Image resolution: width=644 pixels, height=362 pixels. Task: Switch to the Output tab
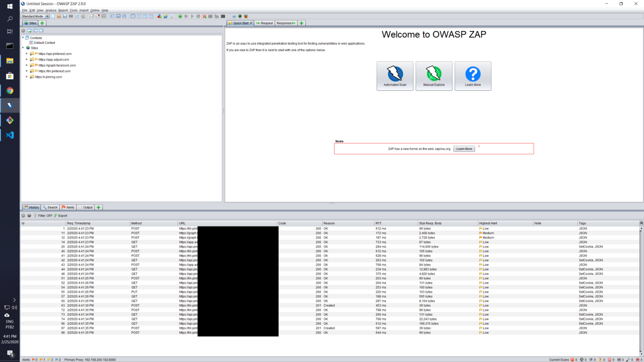86,207
